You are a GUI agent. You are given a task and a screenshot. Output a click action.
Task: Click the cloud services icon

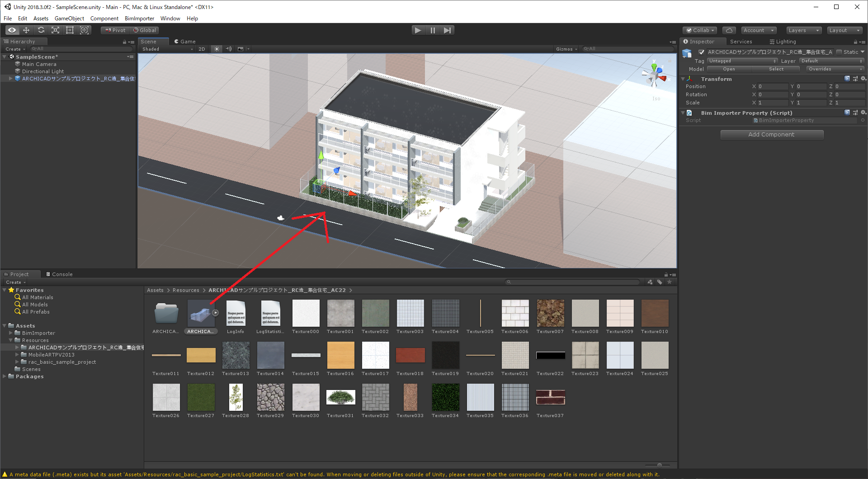click(x=729, y=30)
